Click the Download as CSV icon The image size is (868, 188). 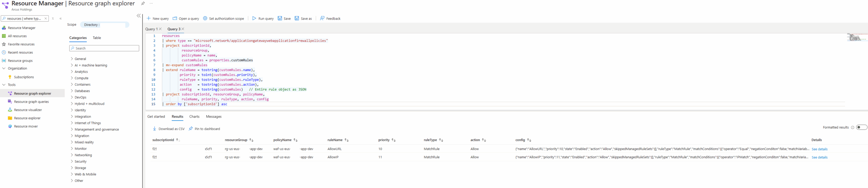[155, 129]
